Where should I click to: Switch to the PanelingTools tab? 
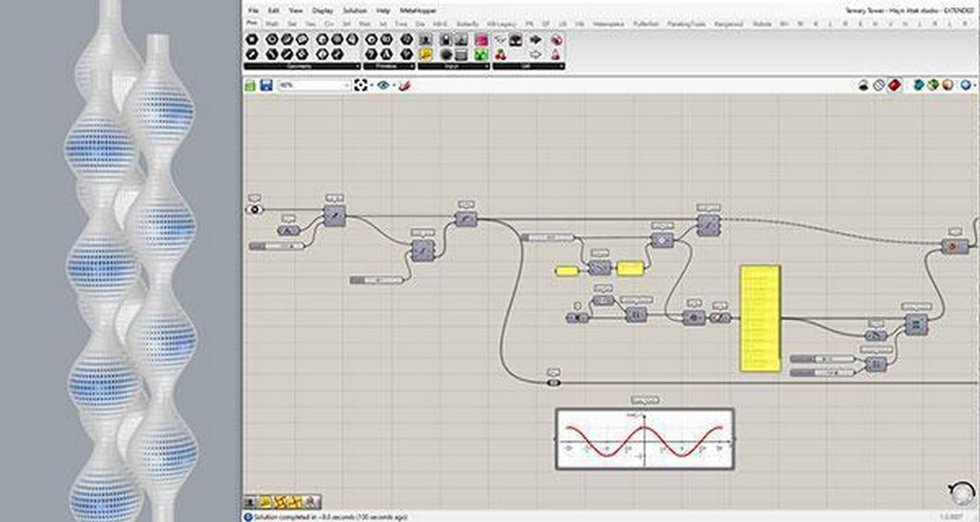687,24
